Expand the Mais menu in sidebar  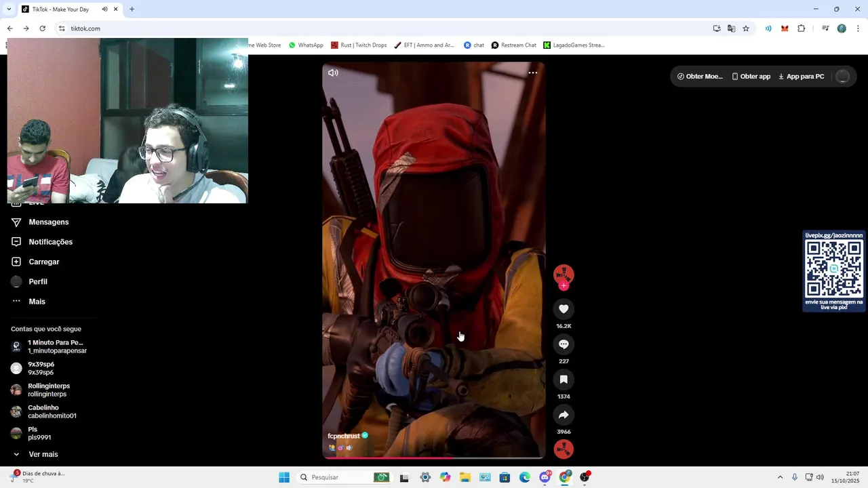[37, 302]
